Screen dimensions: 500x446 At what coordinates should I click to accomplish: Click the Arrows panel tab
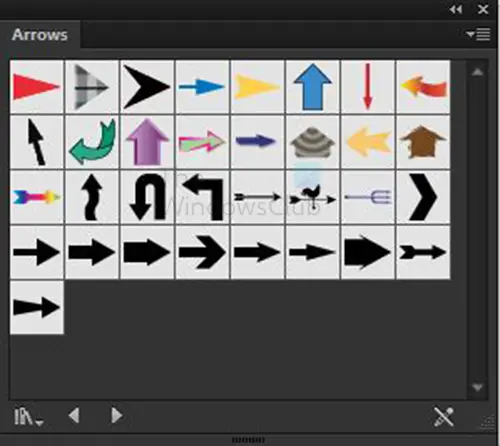(x=40, y=35)
